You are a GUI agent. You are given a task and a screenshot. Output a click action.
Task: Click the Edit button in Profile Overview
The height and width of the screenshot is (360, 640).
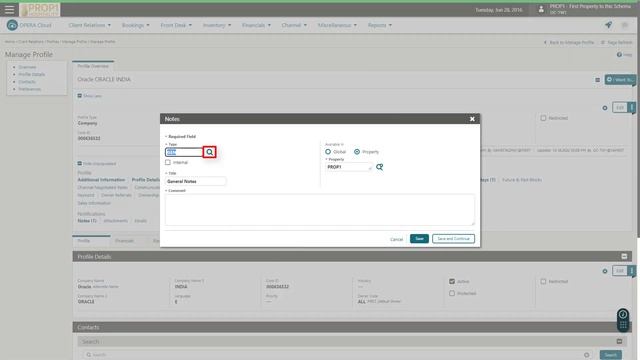point(620,107)
